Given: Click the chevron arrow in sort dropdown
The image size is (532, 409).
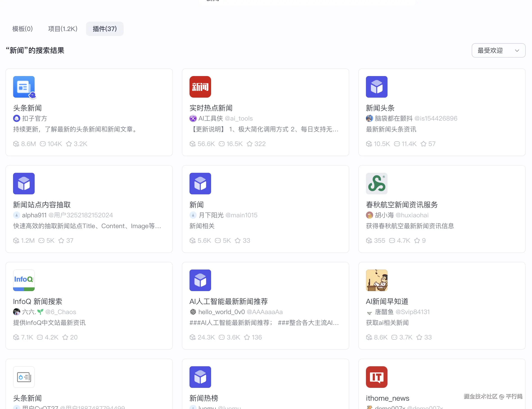Looking at the screenshot, I should click(517, 51).
